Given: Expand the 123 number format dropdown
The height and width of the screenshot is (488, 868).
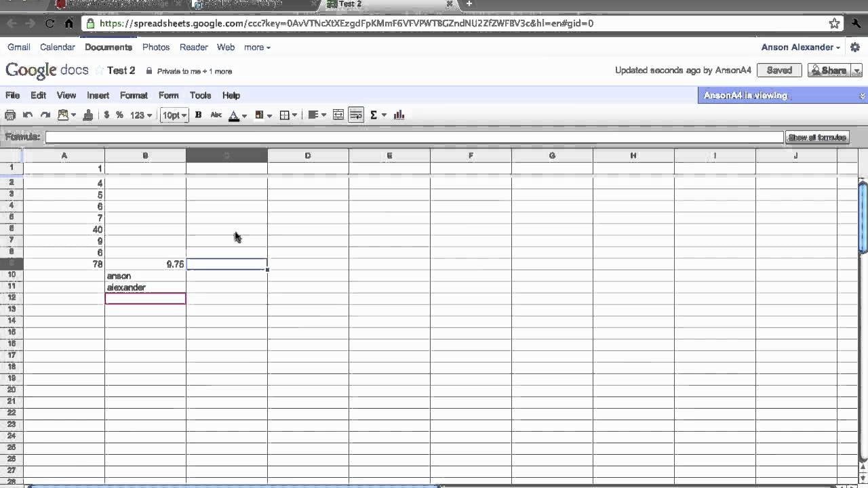Looking at the screenshot, I should [141, 115].
